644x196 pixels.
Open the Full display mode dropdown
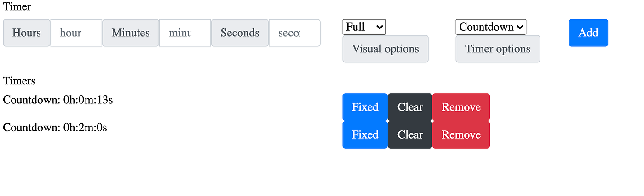pyautogui.click(x=364, y=27)
